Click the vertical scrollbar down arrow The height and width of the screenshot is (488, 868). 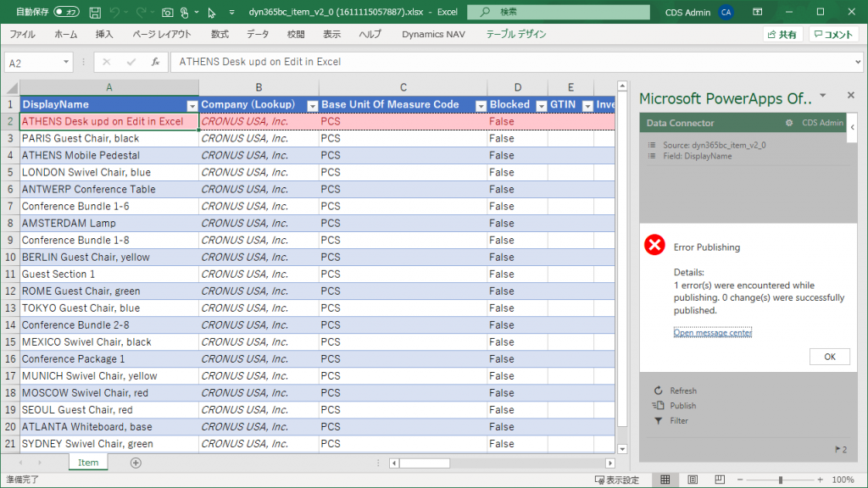coord(622,449)
